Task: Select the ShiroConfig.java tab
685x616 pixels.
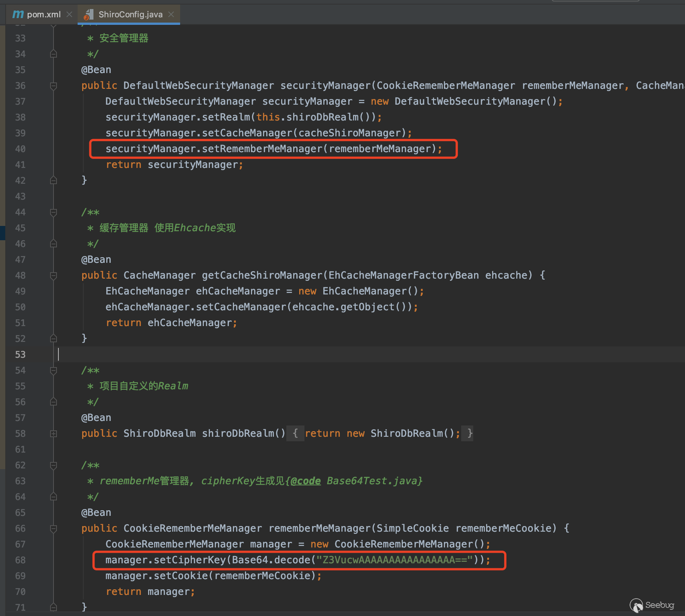Action: tap(130, 14)
